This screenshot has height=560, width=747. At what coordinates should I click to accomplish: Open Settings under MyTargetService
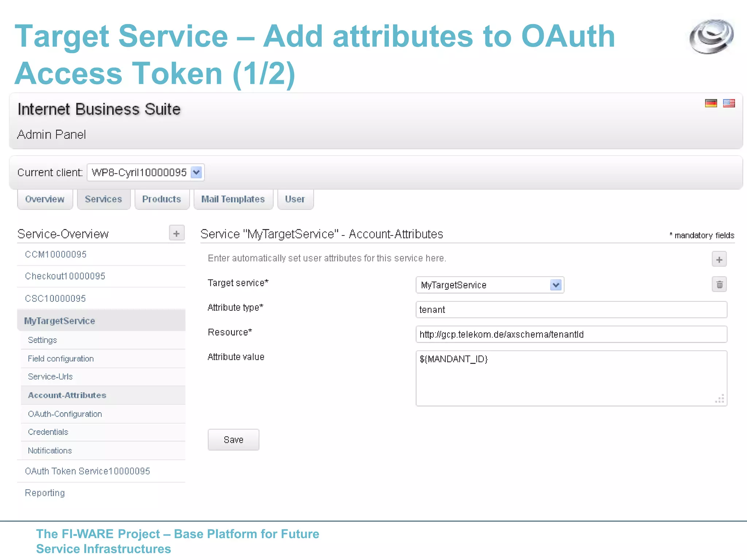103,340
